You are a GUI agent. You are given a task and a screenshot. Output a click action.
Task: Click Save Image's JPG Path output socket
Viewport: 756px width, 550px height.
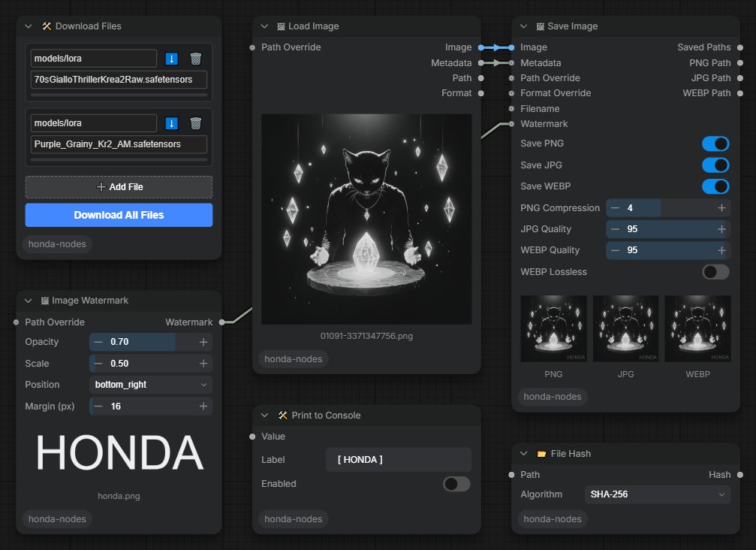[x=740, y=78]
